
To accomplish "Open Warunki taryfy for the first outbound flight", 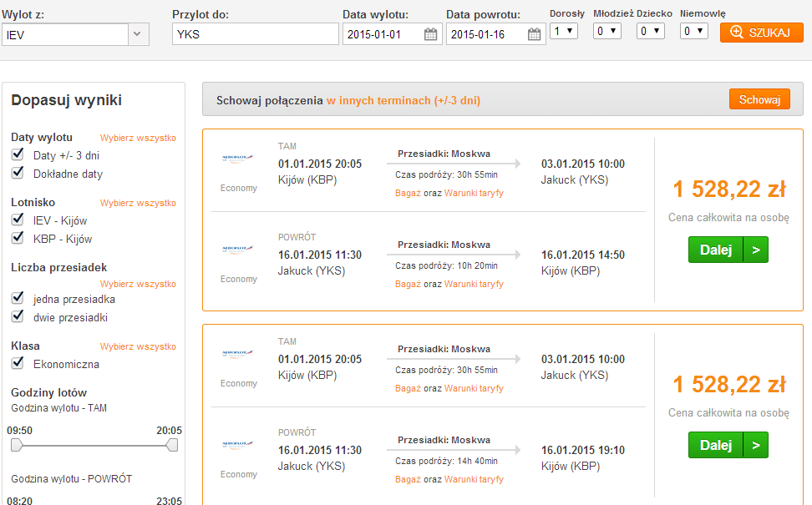I will tap(474, 193).
